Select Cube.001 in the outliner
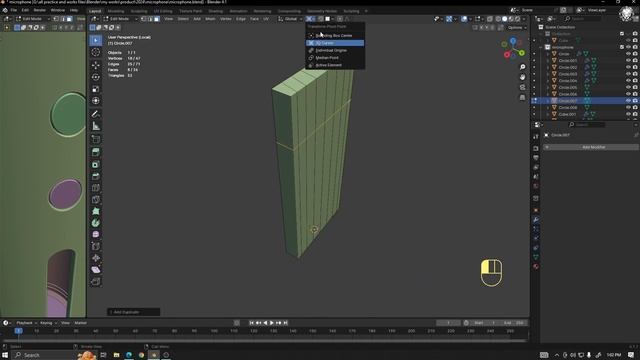640x360 pixels. click(x=567, y=114)
